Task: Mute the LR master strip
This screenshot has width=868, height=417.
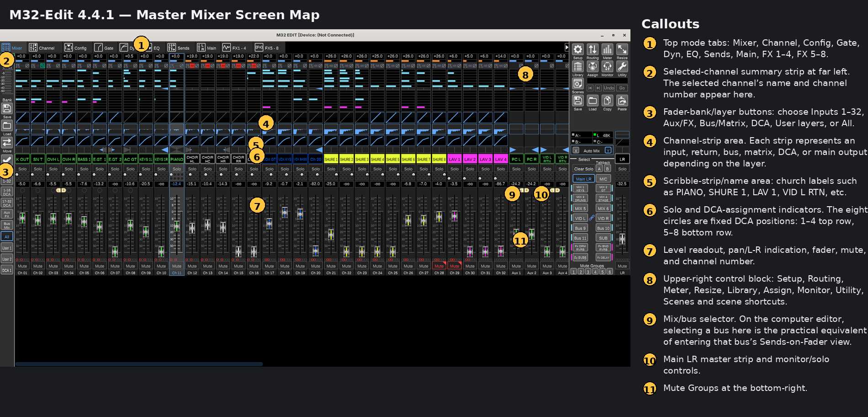Action: (x=622, y=266)
